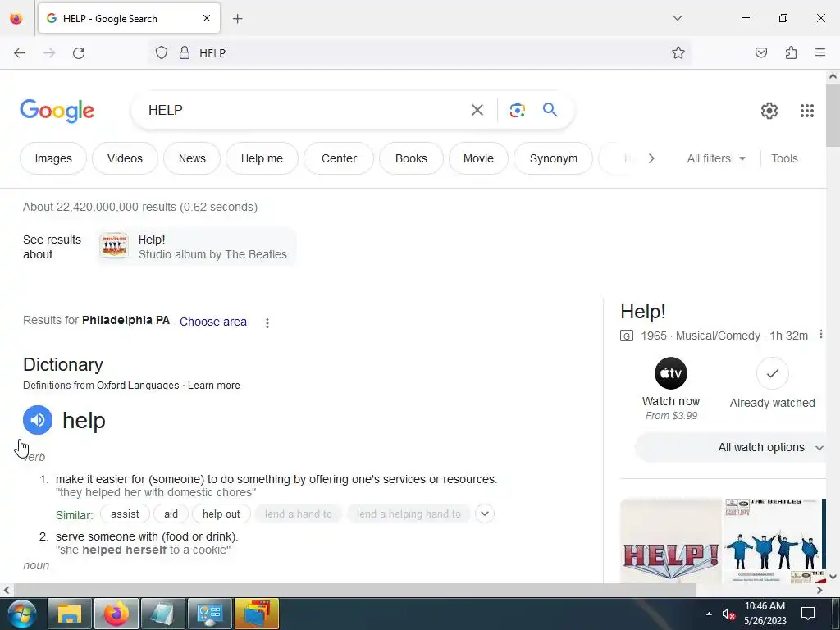Select synonym aid
The width and height of the screenshot is (840, 630).
(171, 514)
